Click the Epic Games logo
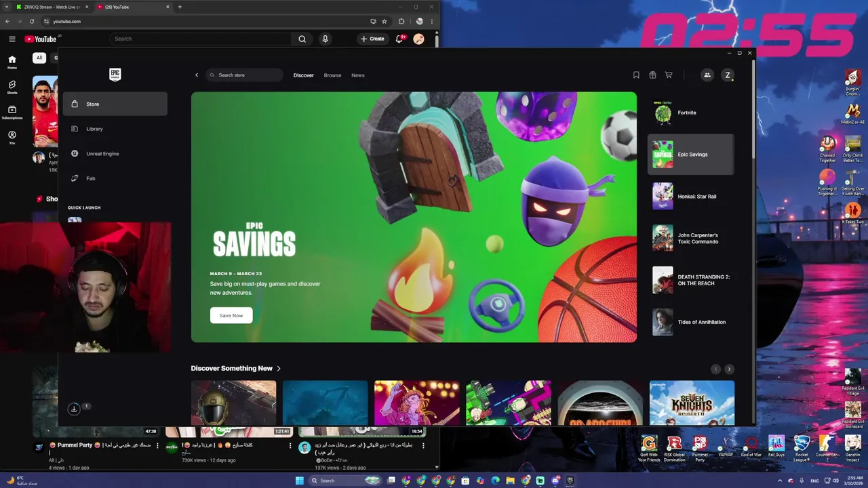 [x=115, y=75]
